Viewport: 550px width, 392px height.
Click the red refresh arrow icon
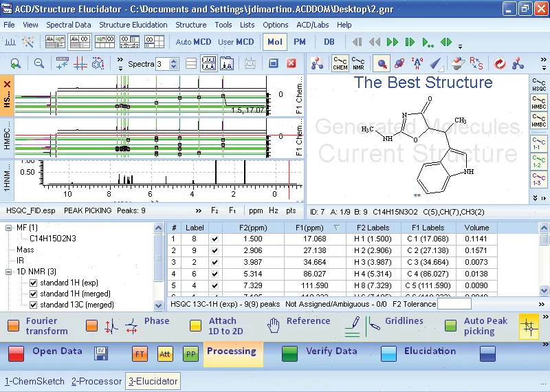pyautogui.click(x=500, y=63)
